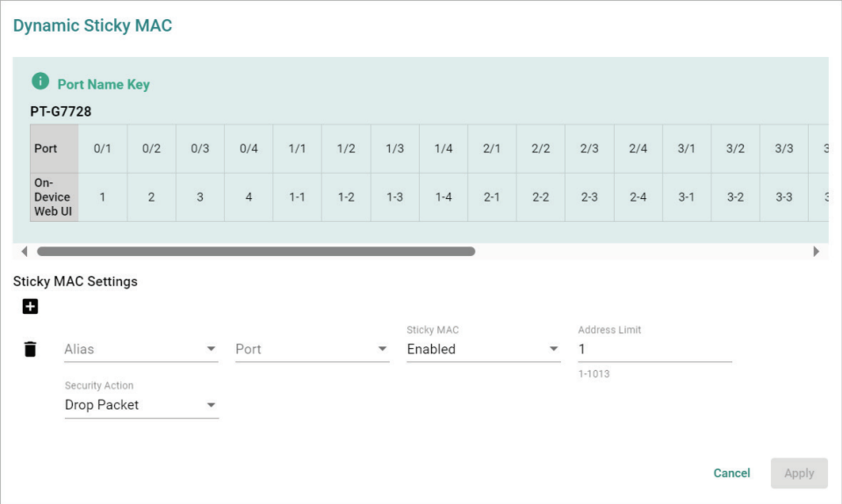Click the Cancel button
Viewport: 842px width, 504px height.
tap(731, 473)
